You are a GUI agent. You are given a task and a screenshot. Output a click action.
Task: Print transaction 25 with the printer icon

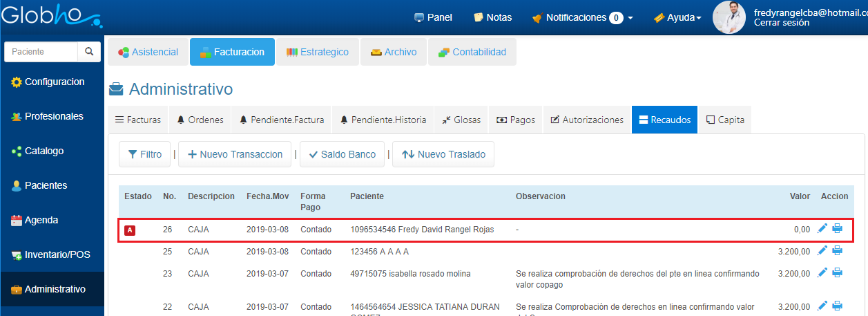click(x=837, y=250)
